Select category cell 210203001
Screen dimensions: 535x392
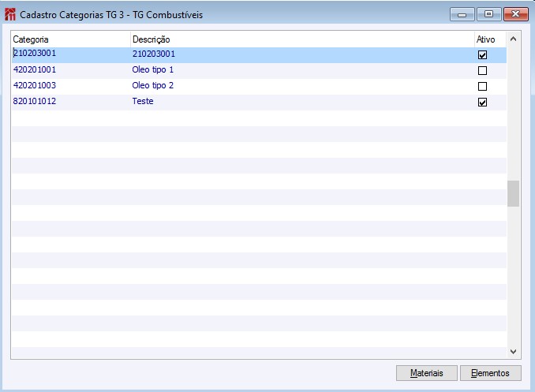tap(71, 55)
